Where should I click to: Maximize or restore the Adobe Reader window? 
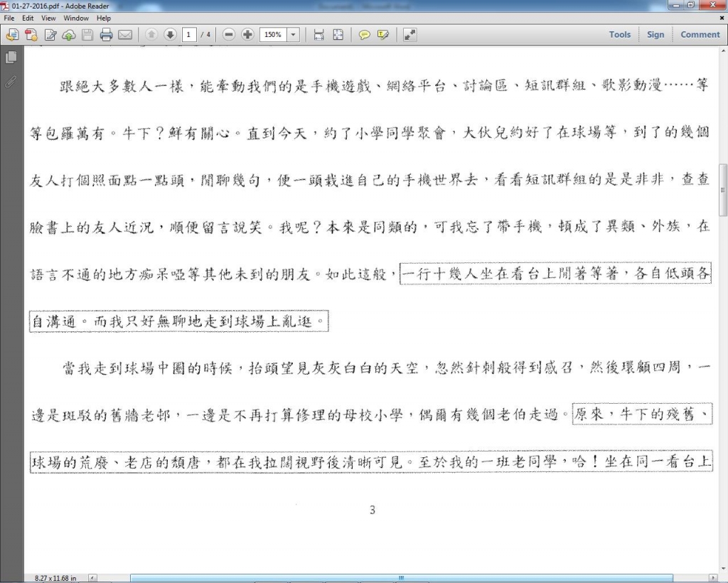(x=691, y=5)
